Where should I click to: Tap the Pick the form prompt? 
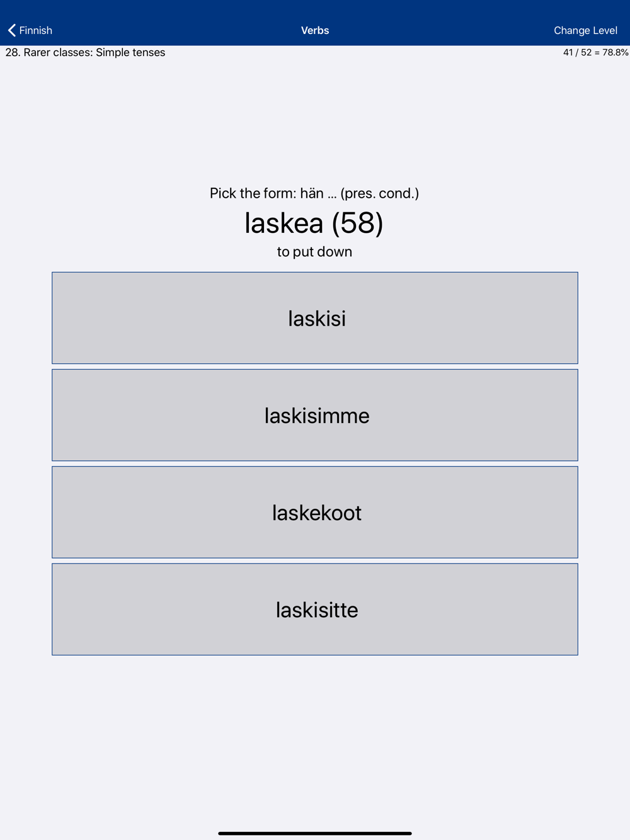click(x=253, y=193)
